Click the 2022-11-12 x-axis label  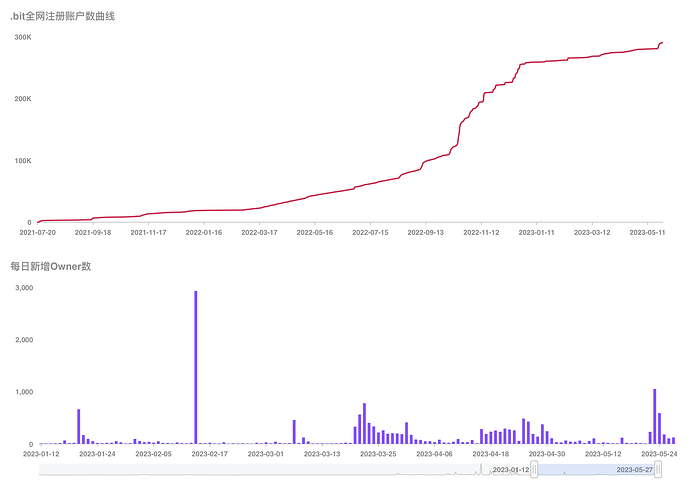click(481, 232)
